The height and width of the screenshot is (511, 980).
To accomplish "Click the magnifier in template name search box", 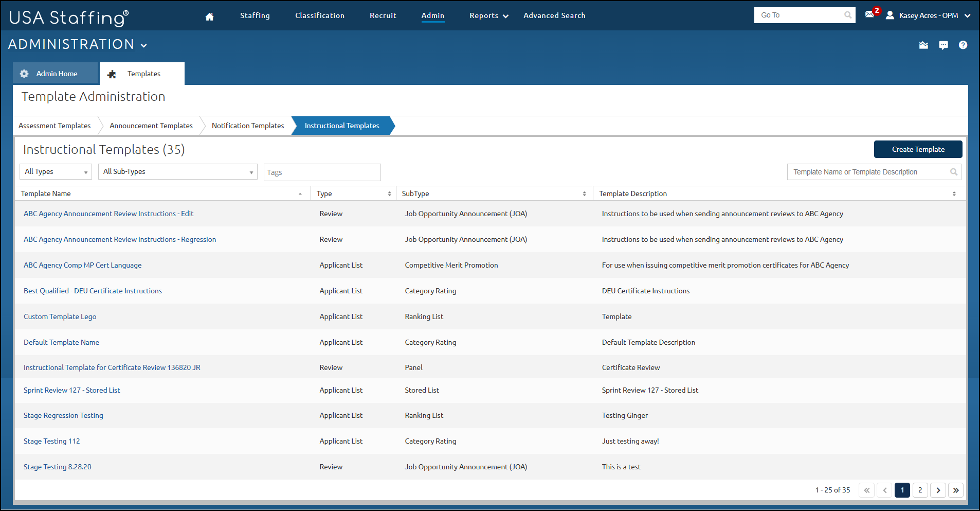I will (954, 172).
